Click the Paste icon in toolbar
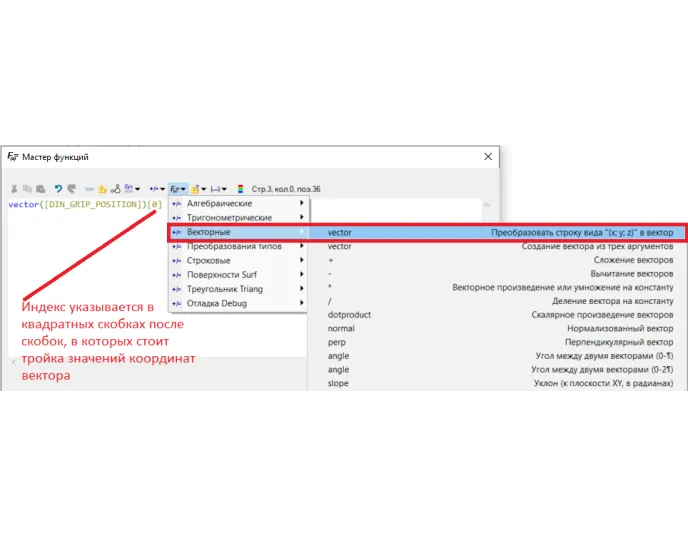This screenshot has width=688, height=537. pyautogui.click(x=41, y=189)
